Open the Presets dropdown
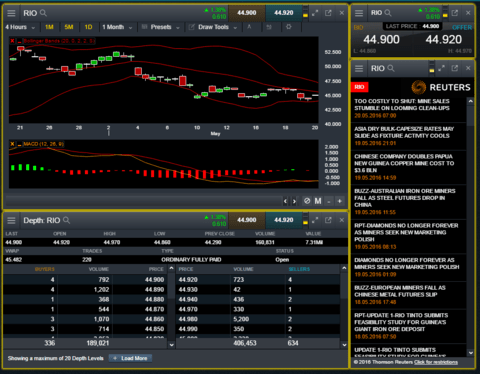Viewport: 480px width, 374px height. [x=161, y=27]
